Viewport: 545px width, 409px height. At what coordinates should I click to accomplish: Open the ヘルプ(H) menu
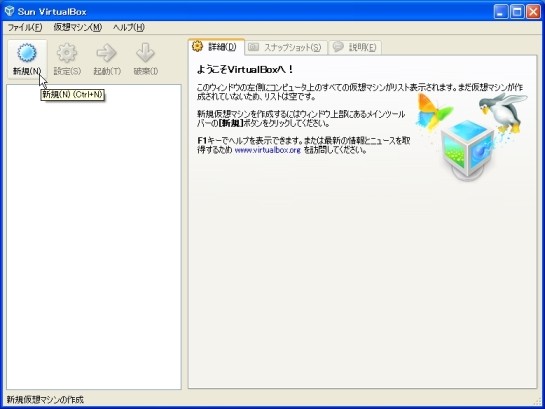129,27
